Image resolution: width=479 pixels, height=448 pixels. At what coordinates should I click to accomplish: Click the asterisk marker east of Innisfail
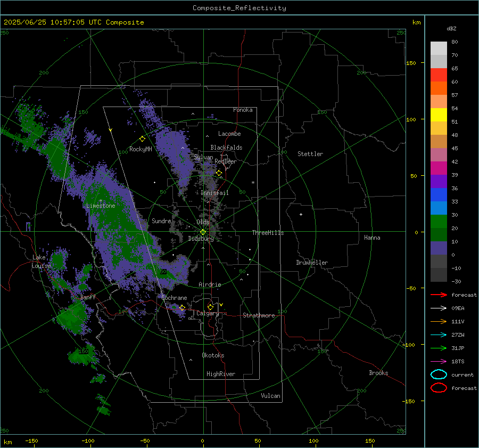(x=253, y=183)
